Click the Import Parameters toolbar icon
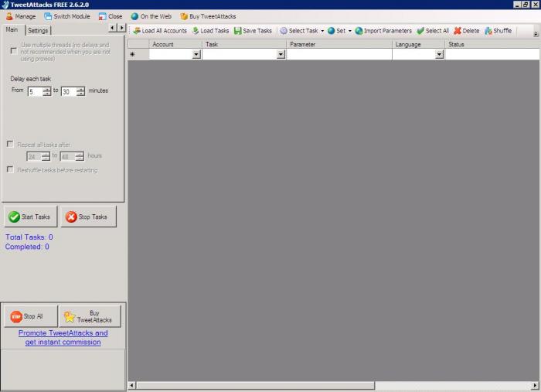Screen dimensions: 541x392 pyautogui.click(x=359, y=31)
